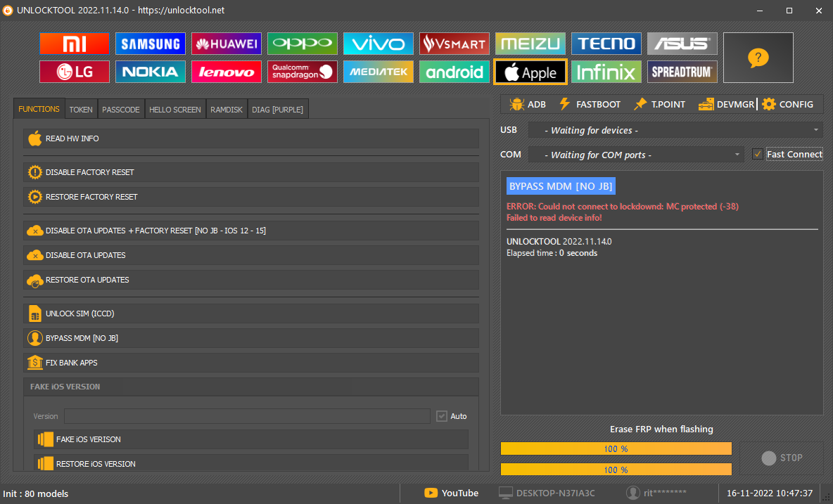Click RESTORE FACTORY RESET button
The height and width of the screenshot is (504, 833).
250,197
